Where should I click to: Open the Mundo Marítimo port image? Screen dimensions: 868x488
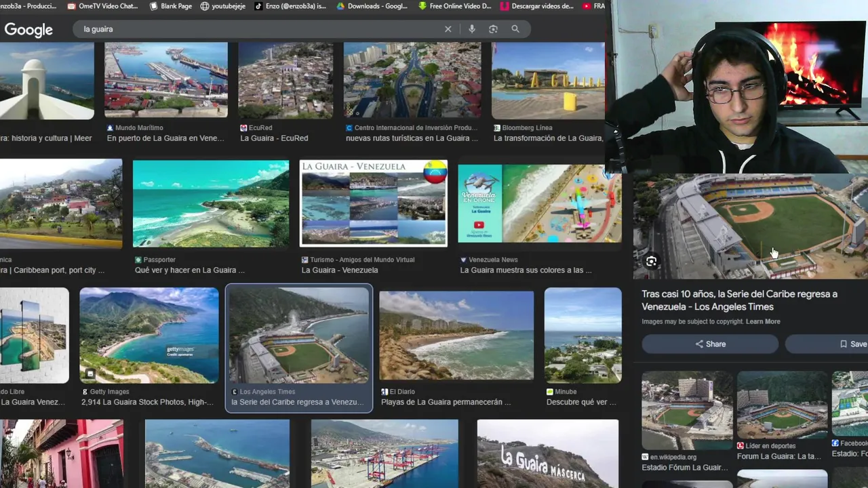point(166,81)
